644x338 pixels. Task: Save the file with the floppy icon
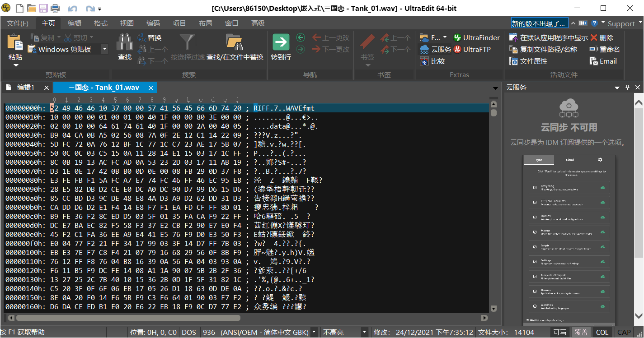43,8
